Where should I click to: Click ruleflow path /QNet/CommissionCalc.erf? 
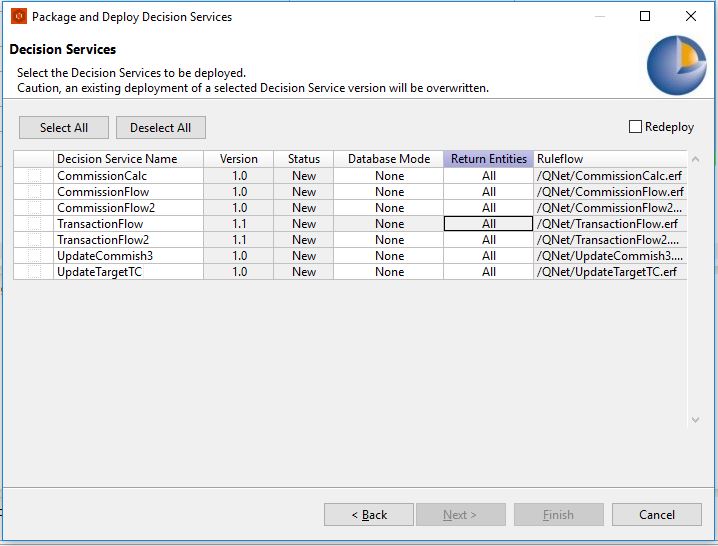pos(609,176)
